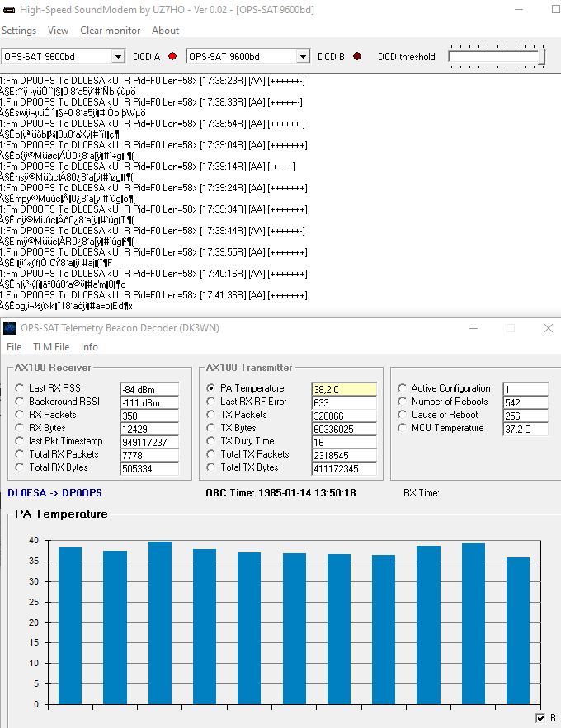Screen dimensions: 561x728
Task: Close the OPS-SAT Telemetry Beacon Decoder window
Action: [549, 328]
